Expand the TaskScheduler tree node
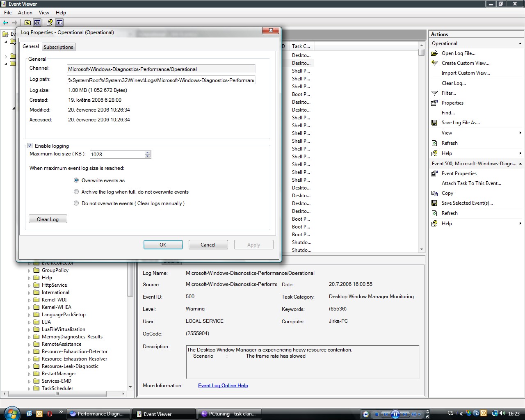525x420 pixels. [30, 389]
